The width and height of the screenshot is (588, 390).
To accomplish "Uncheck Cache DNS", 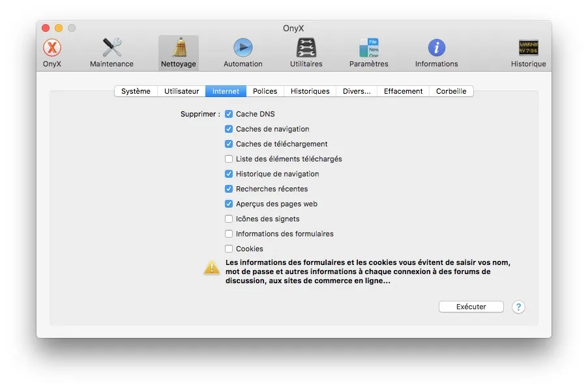I will (229, 114).
